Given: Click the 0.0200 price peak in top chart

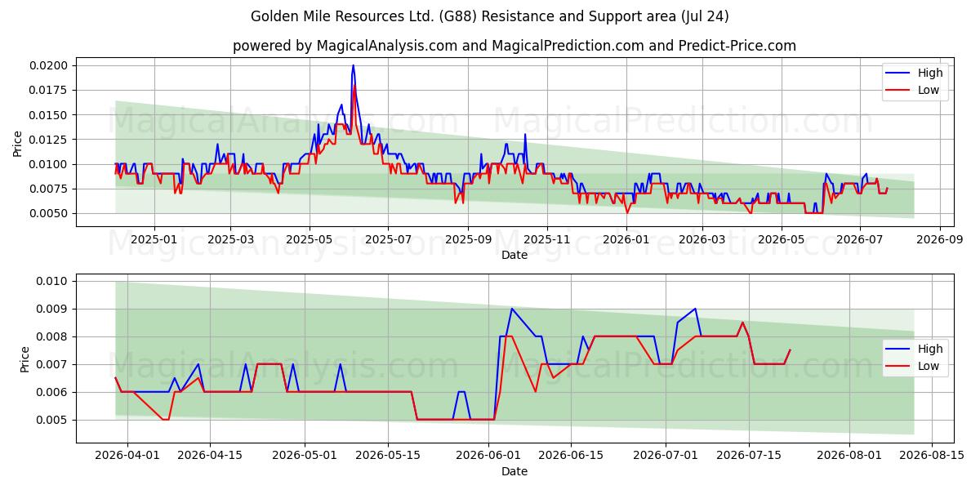Looking at the screenshot, I should 353,65.
